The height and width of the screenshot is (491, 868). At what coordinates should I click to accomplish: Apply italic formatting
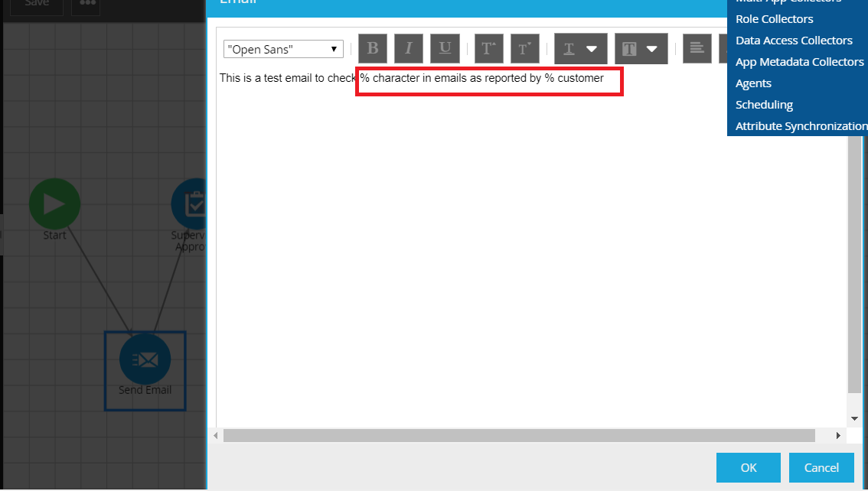pyautogui.click(x=409, y=47)
